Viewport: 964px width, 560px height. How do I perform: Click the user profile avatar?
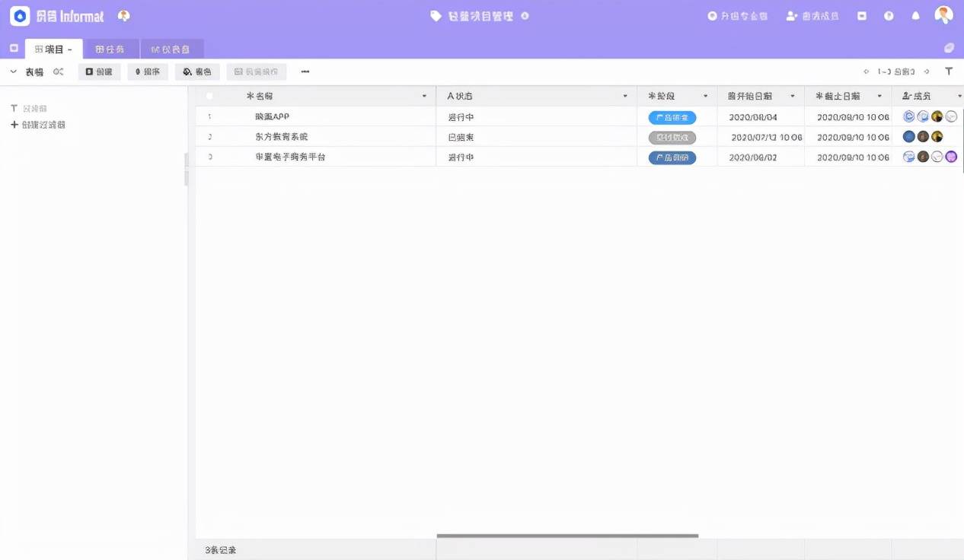[x=943, y=15]
